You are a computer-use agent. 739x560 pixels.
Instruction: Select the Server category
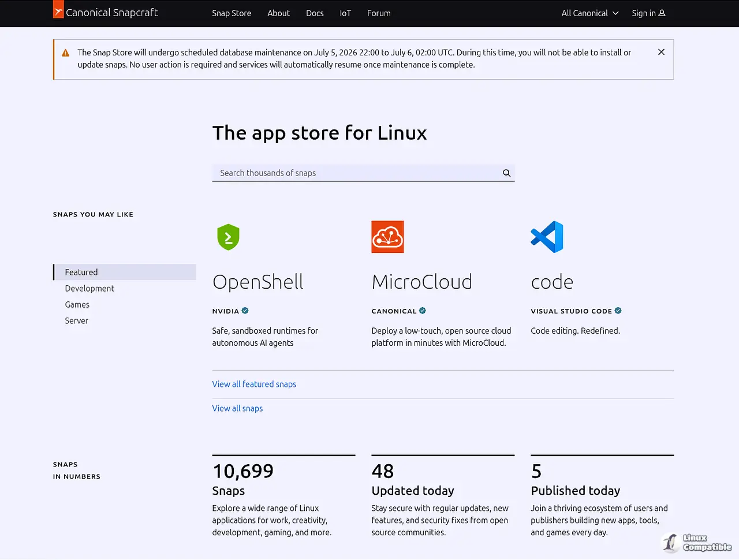pos(77,321)
